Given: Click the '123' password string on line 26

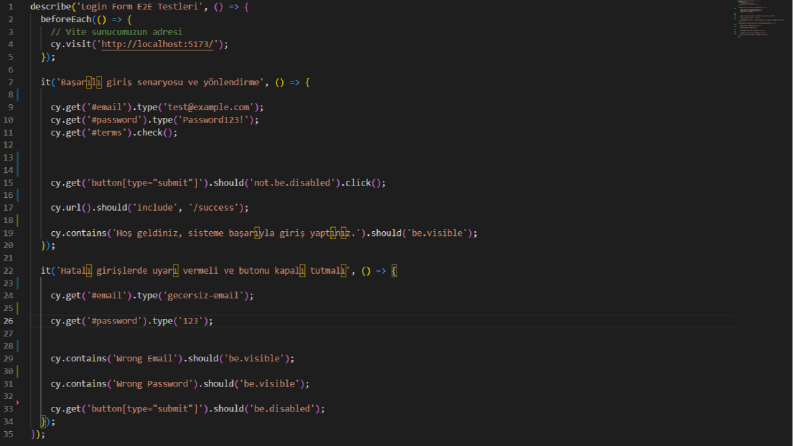Looking at the screenshot, I should (190, 321).
